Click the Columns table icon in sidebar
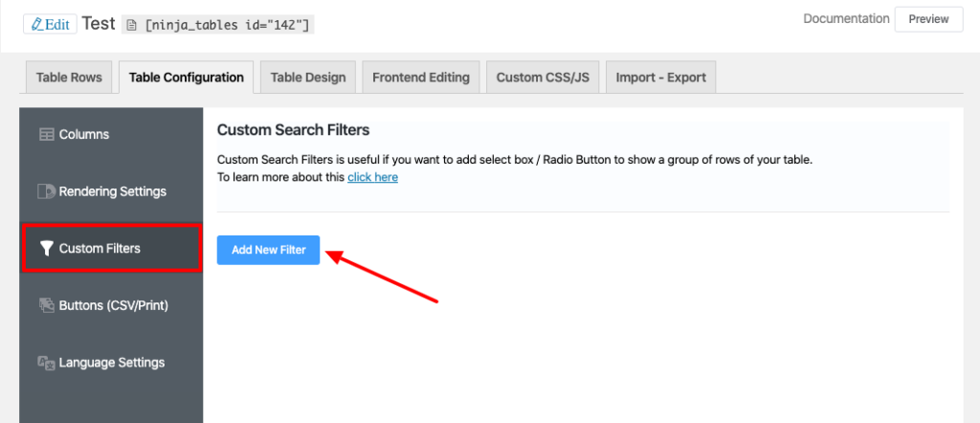The height and width of the screenshot is (423, 980). (46, 135)
